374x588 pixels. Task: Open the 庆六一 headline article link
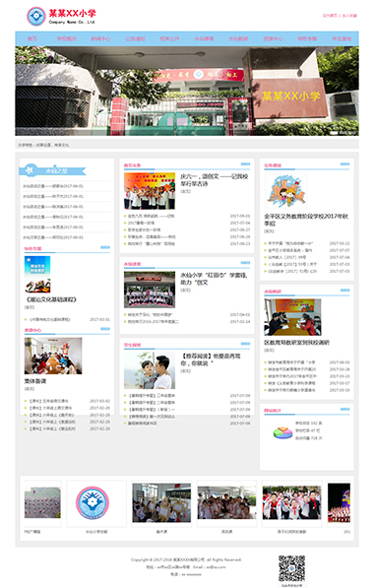214,180
